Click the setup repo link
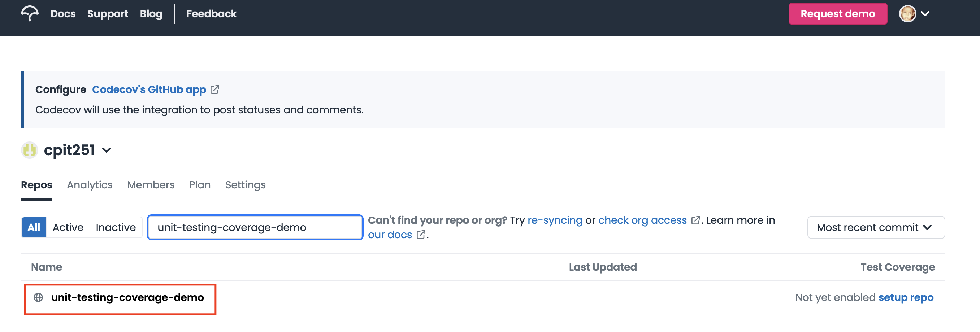980x332 pixels. (x=906, y=297)
